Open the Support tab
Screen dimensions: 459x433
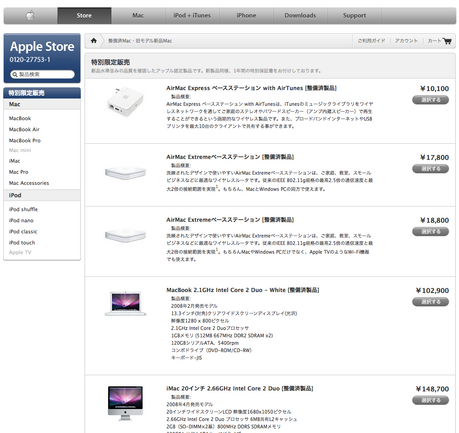pyautogui.click(x=354, y=15)
